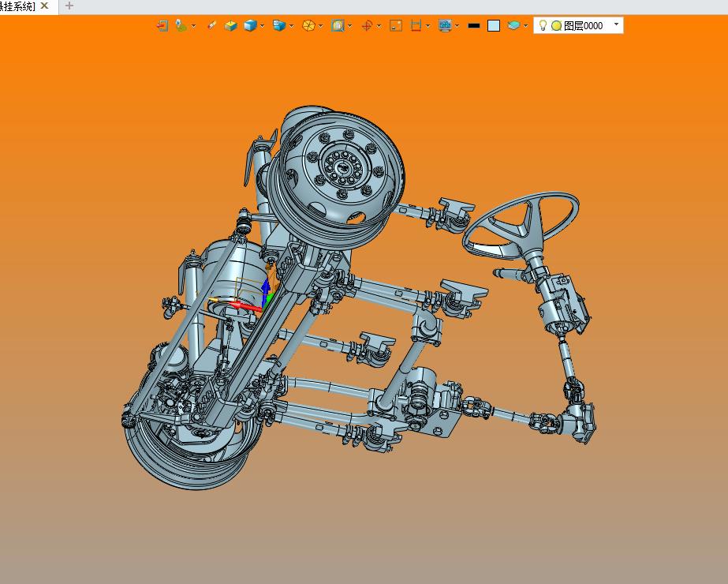Open the filter selection dropdown arrow
Viewport: 728px width, 584px height.
(193, 26)
